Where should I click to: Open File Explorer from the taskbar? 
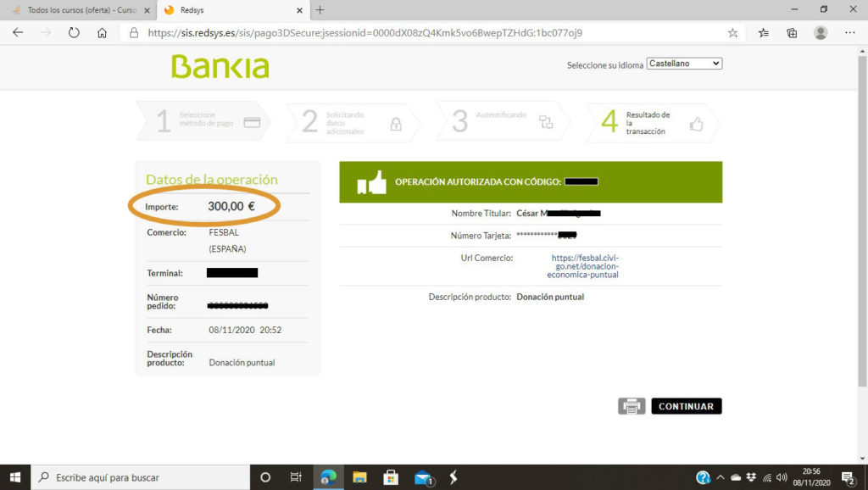[x=359, y=477]
